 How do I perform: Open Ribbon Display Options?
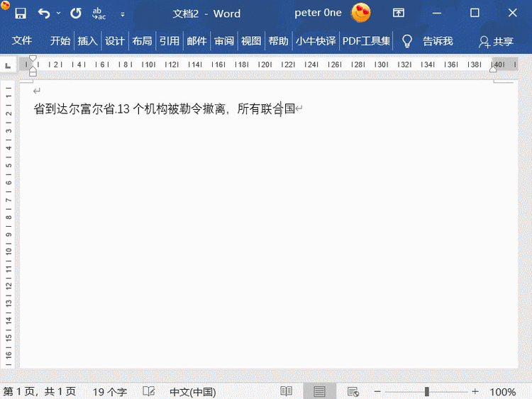coord(399,13)
